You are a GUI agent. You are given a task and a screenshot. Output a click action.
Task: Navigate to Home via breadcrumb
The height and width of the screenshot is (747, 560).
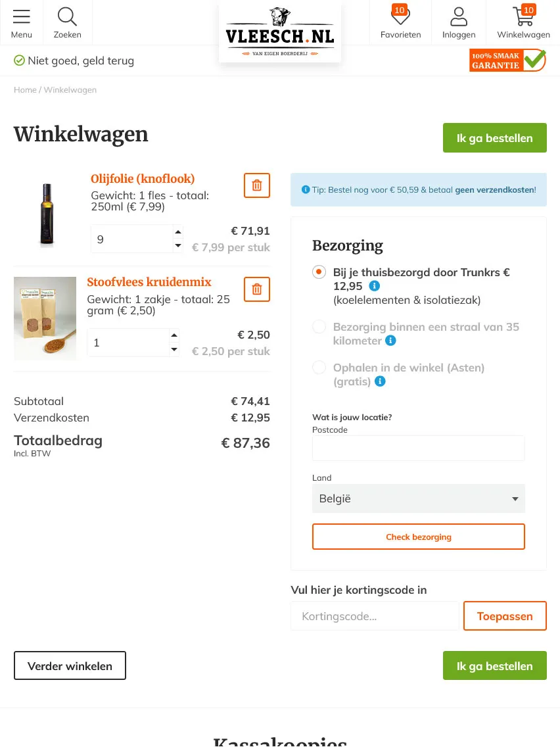[25, 89]
